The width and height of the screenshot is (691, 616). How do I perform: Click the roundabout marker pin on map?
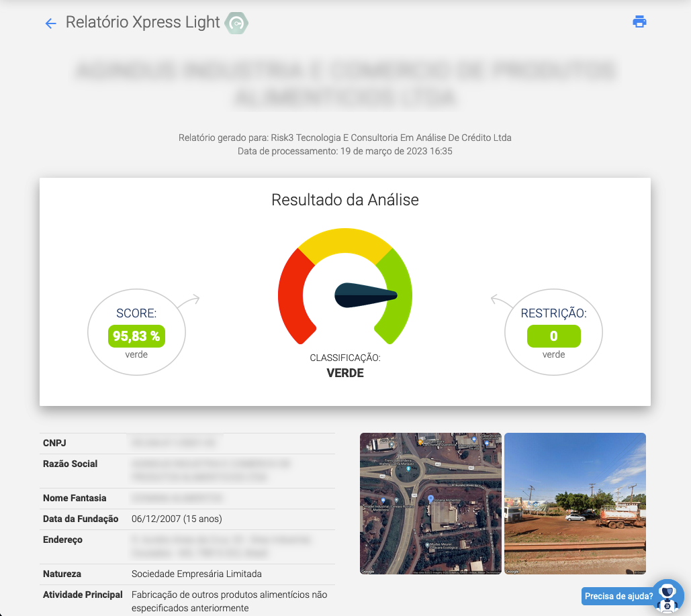(x=407, y=470)
